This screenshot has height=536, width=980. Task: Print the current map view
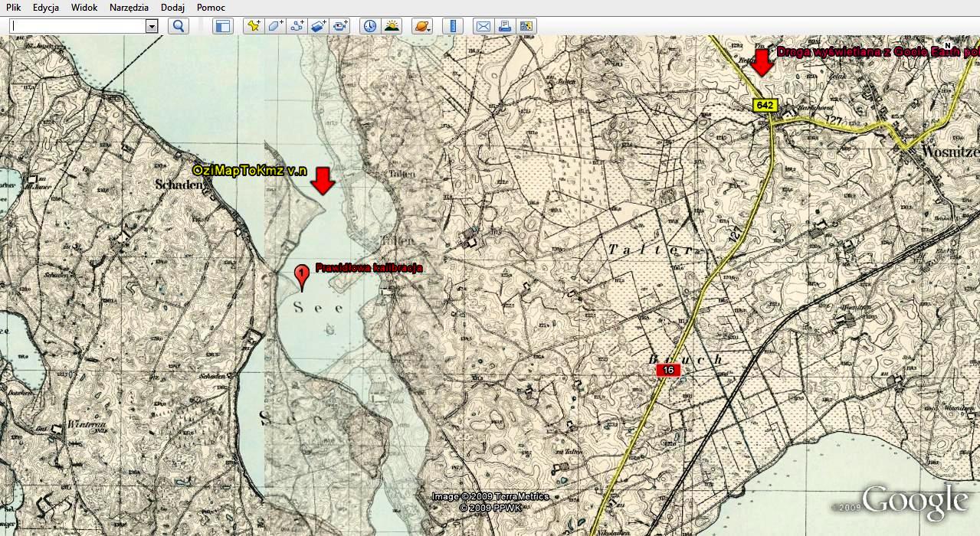point(504,26)
